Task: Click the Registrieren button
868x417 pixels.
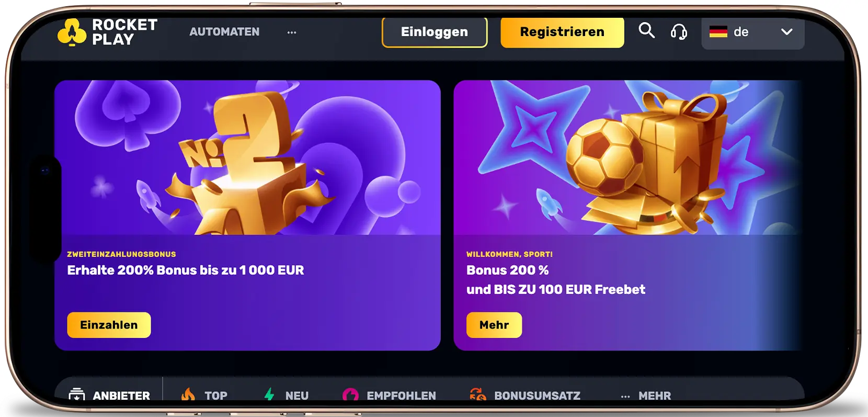Action: tap(562, 32)
